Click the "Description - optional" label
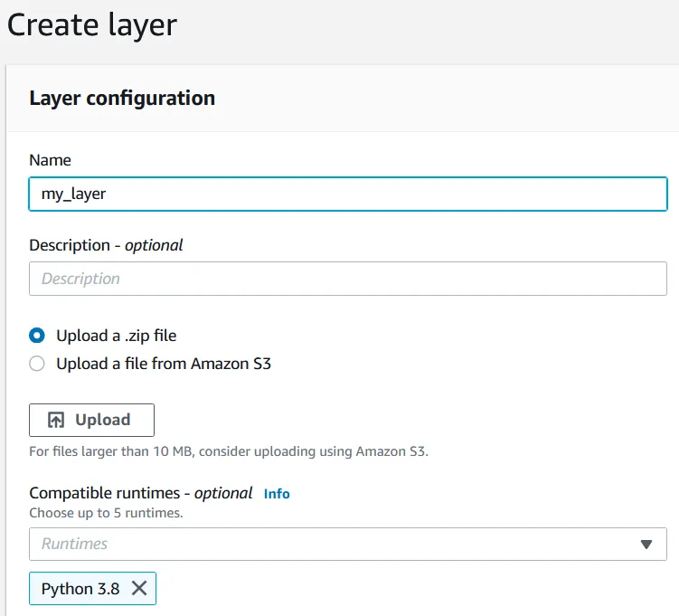 coord(106,245)
